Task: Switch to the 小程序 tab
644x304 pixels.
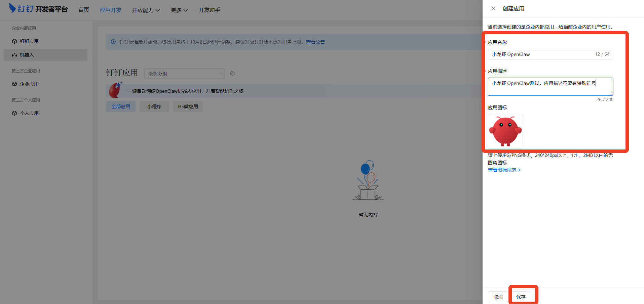Action: click(154, 106)
